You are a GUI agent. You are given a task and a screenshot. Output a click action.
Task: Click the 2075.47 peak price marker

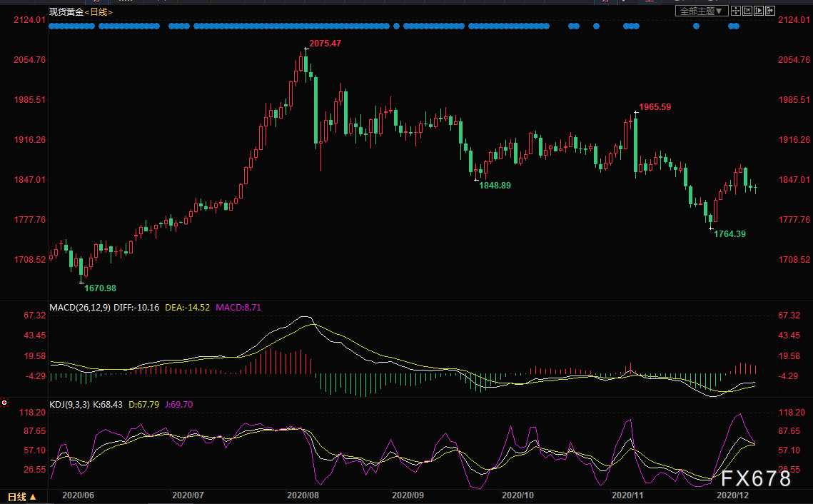pos(325,44)
